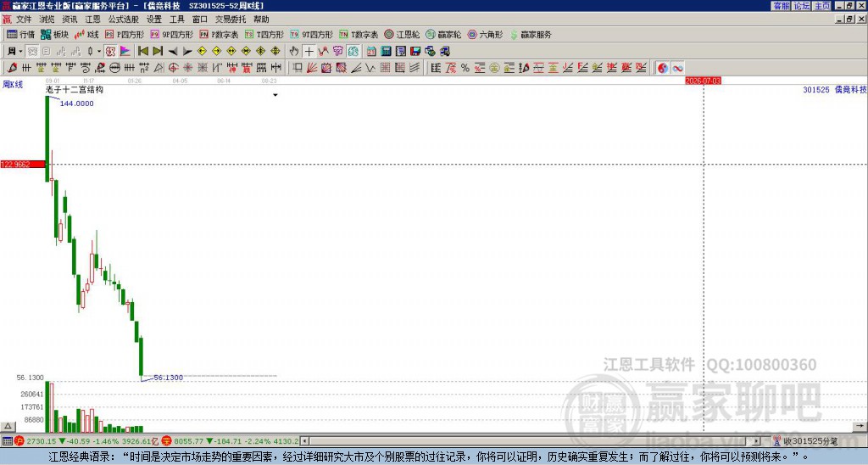Expand the 月 period dropdown arrow
The width and height of the screenshot is (868, 465).
(20, 52)
